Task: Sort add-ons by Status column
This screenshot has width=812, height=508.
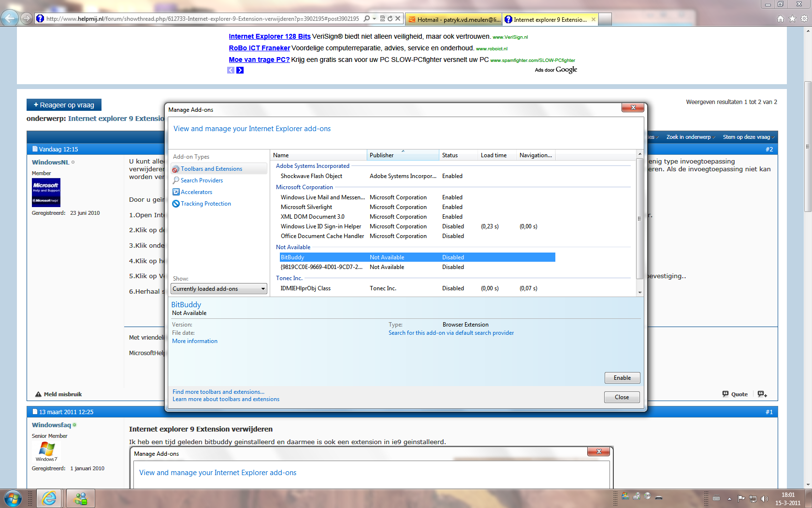Action: 459,155
